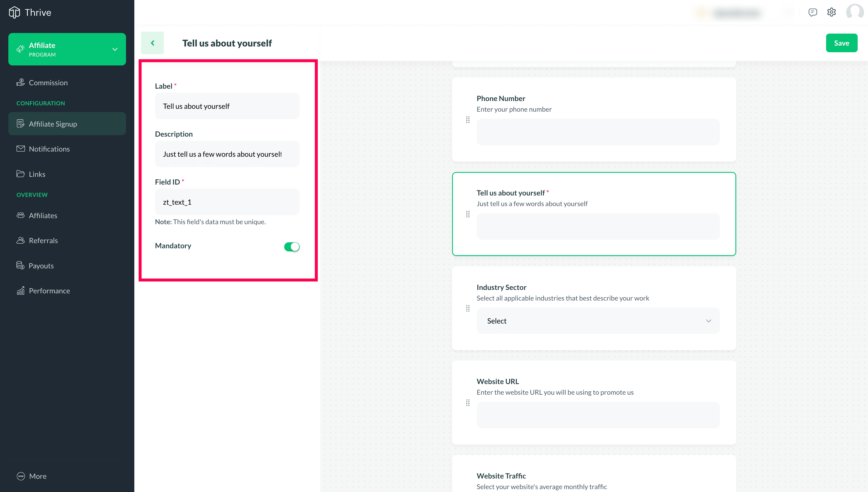
Task: Click drag handle beside Industry Sector field
Action: tap(468, 309)
